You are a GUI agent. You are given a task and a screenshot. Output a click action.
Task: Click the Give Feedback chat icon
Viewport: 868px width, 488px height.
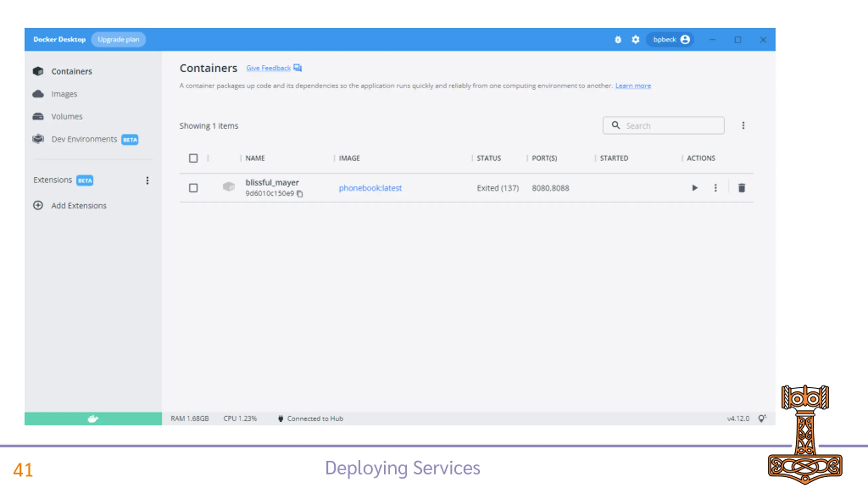(297, 68)
